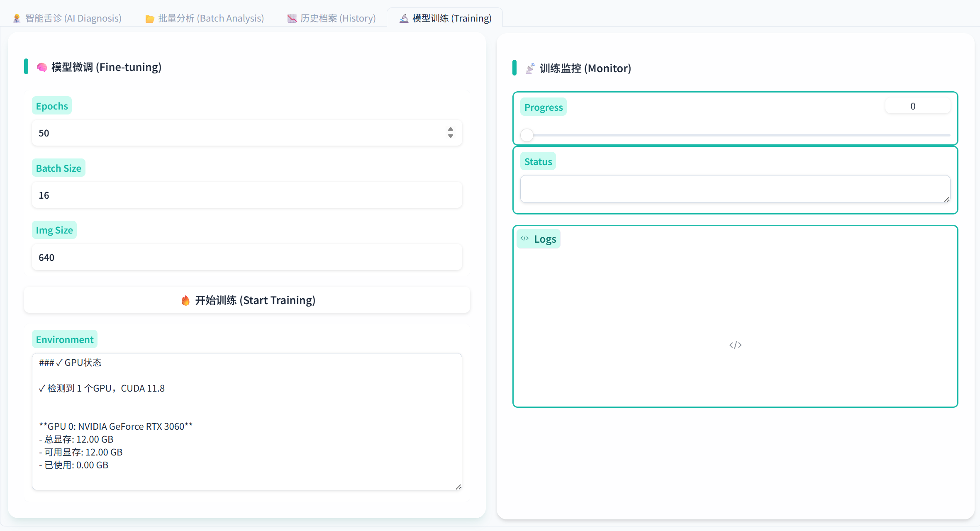This screenshot has width=980, height=531.
Task: Click the chart icon on History tab
Action: tap(292, 18)
